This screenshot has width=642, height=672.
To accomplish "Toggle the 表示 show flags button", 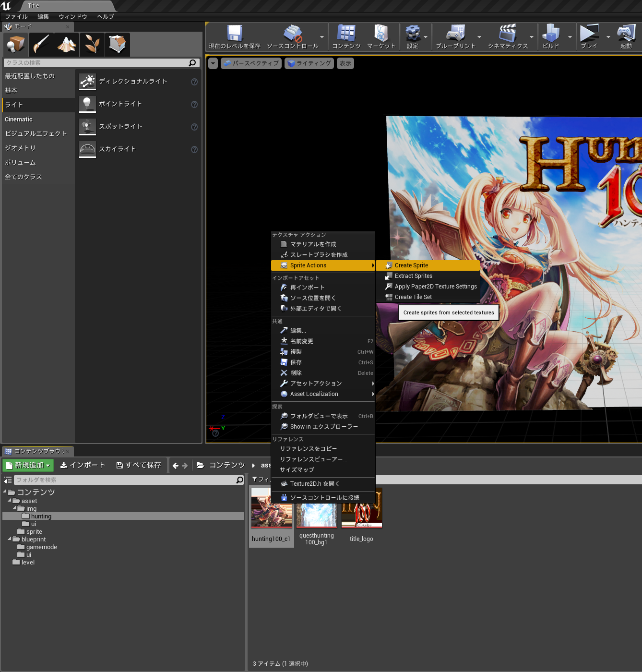I will (x=345, y=63).
